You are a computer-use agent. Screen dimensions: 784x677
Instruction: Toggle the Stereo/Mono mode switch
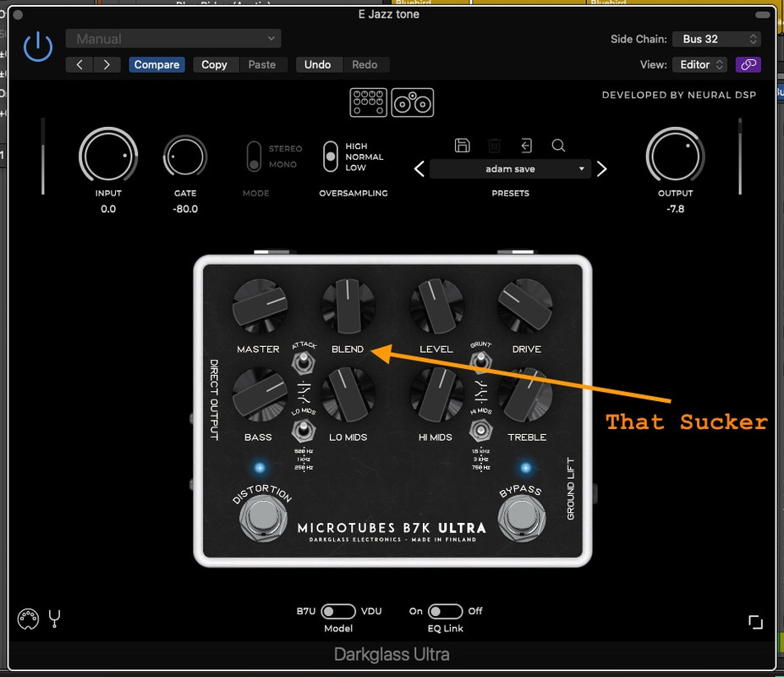254,157
